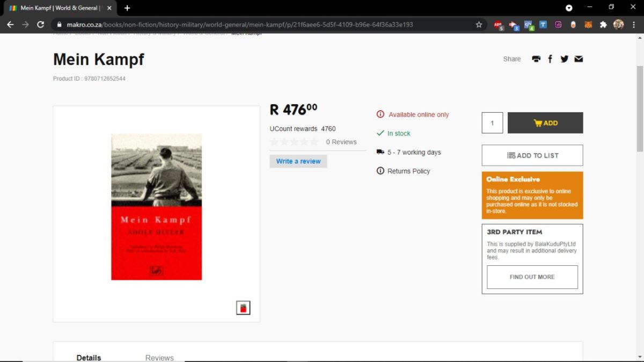Share the product via email icon

[579, 59]
